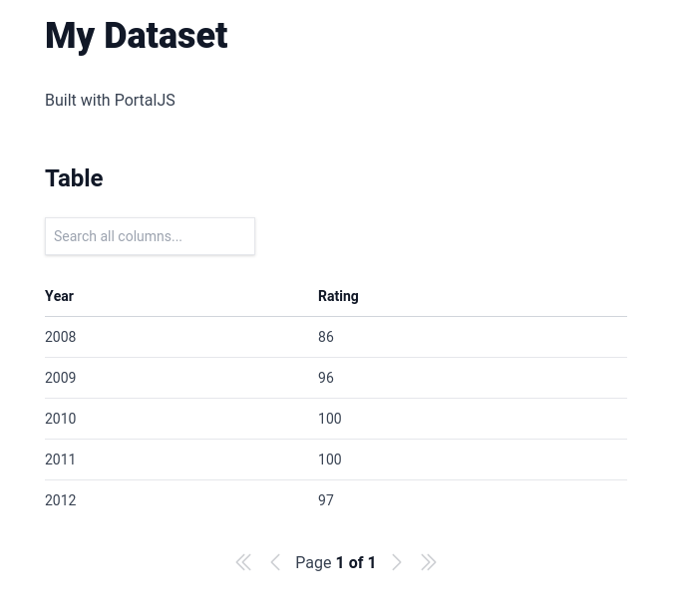This screenshot has width=687, height=616.
Task: Select the 2010 year cell
Action: 61,419
